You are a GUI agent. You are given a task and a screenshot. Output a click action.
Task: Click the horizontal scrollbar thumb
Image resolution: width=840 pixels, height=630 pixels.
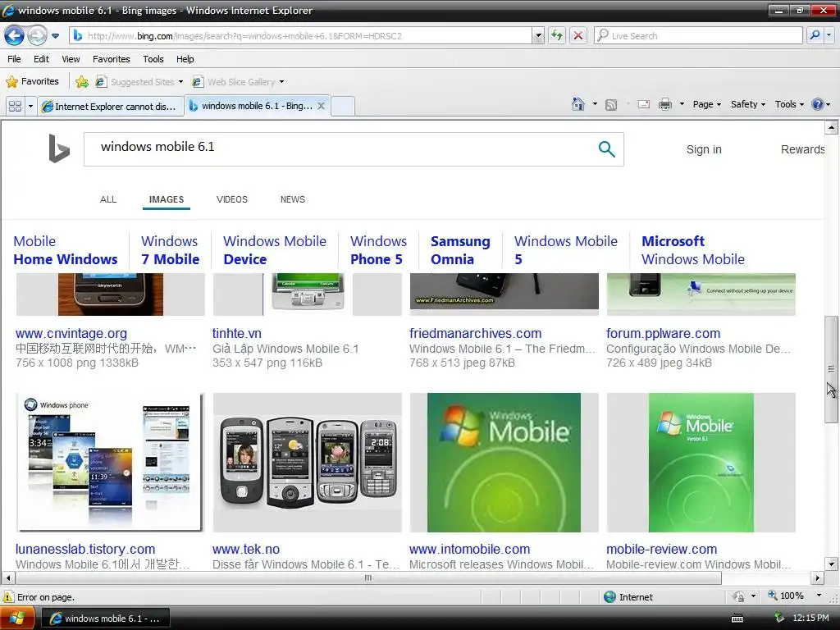click(368, 578)
